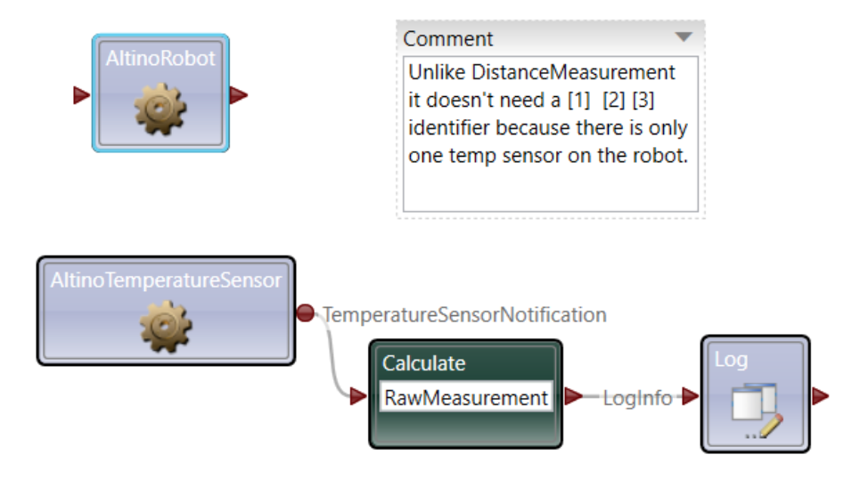The height and width of the screenshot is (479, 868).
Task: Select the Calculate block title
Action: [424, 363]
